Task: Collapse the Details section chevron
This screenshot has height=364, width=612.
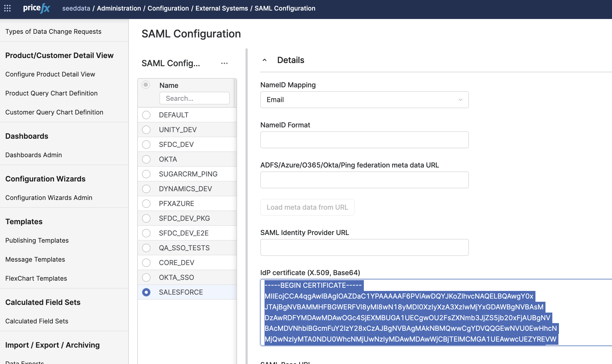Action: (x=265, y=60)
